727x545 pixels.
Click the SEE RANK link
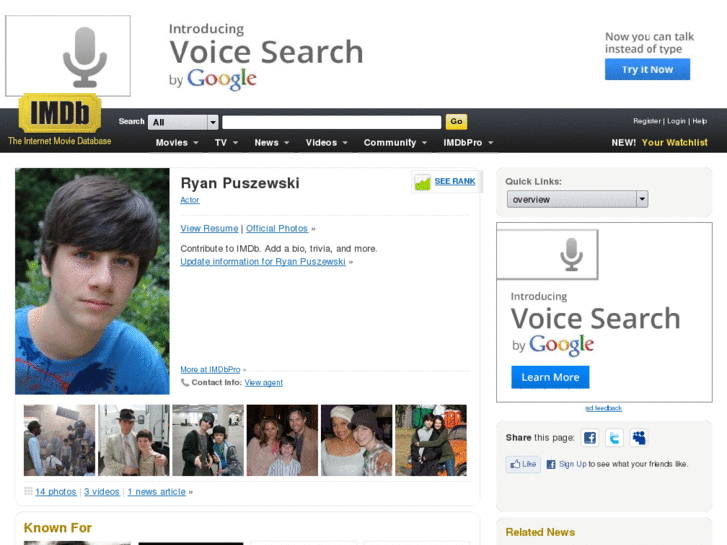pyautogui.click(x=455, y=181)
